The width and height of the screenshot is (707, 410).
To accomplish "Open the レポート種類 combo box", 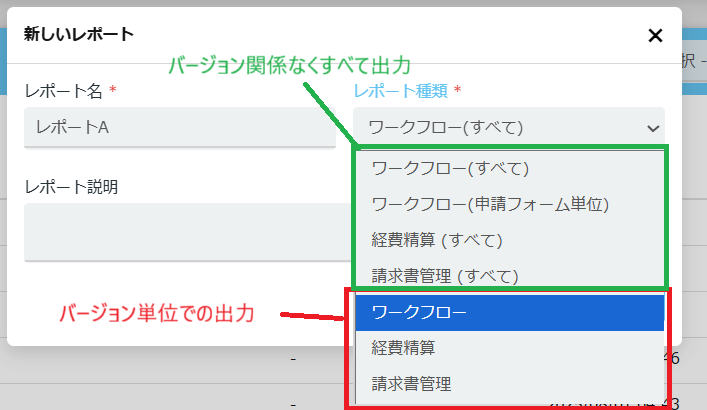I will 500,127.
